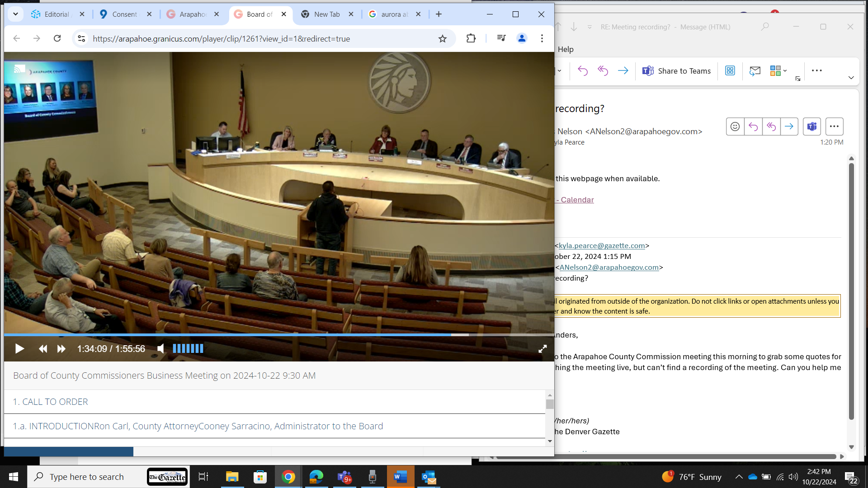The height and width of the screenshot is (488, 868).
Task: Open a new Chrome tab
Action: [x=439, y=14]
